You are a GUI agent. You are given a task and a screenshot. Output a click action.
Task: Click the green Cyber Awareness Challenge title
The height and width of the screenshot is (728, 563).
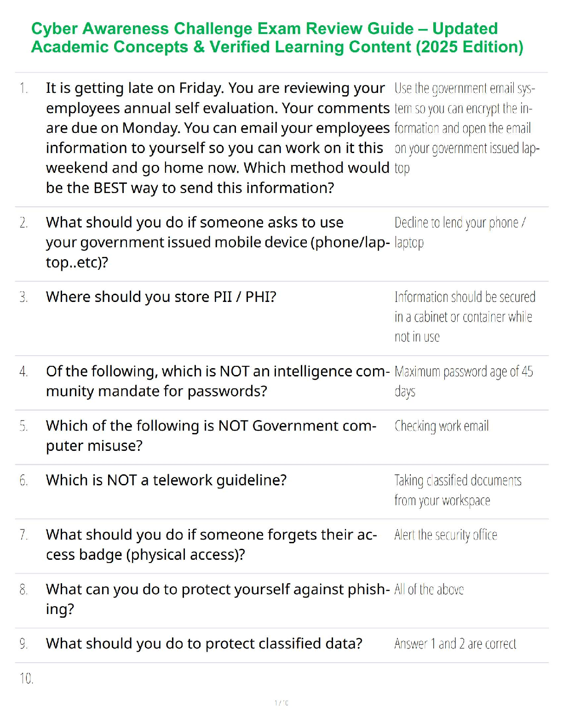[277, 38]
